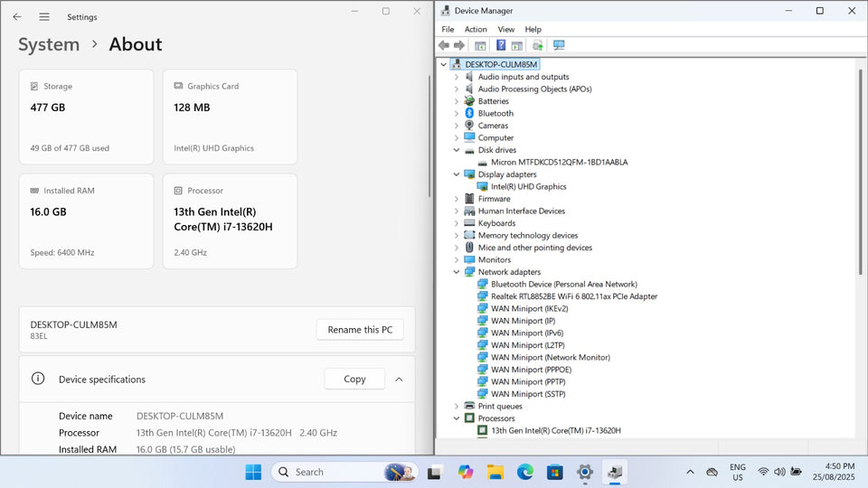Click the Installed RAM 16.0 GB card
868x488 pixels.
coord(87,221)
